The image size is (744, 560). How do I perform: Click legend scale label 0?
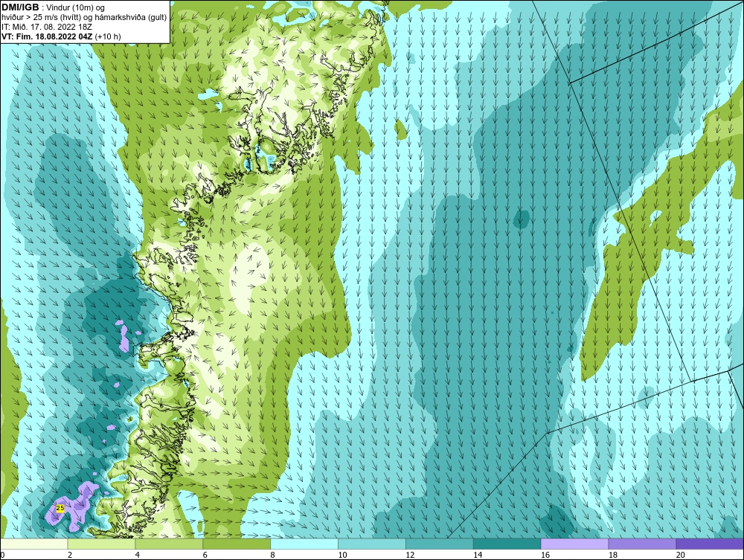click(2, 555)
